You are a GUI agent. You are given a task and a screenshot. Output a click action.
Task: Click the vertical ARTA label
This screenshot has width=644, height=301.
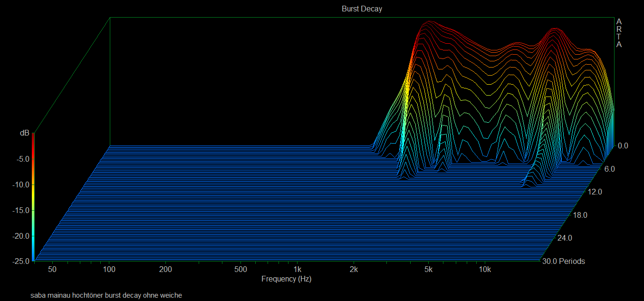point(619,33)
